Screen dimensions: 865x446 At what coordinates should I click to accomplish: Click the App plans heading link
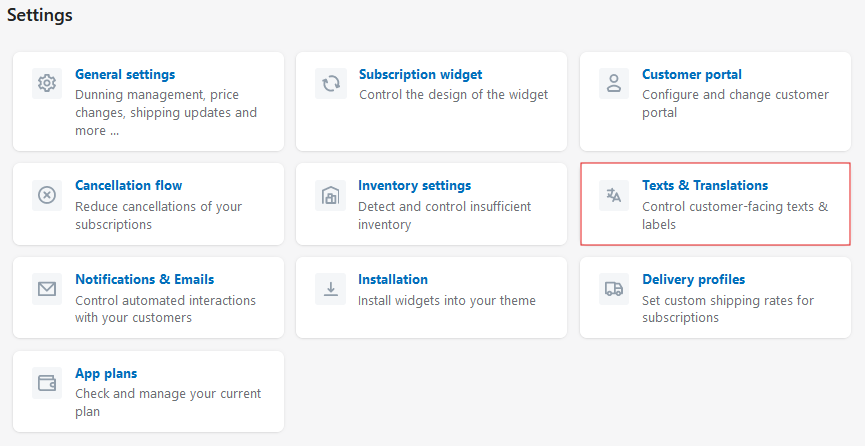click(106, 374)
